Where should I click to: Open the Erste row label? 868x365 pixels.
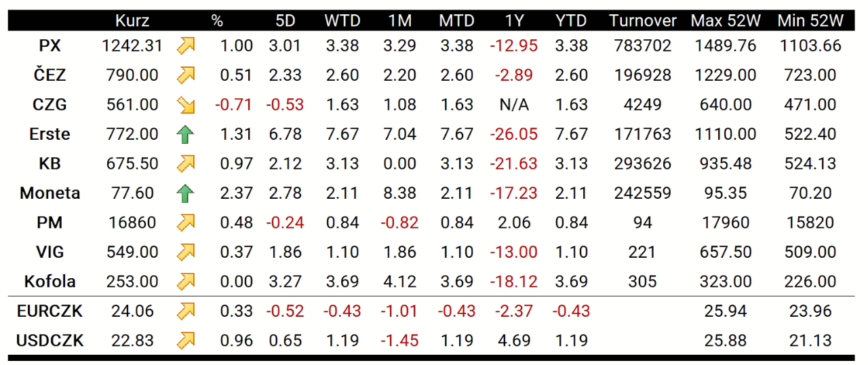(x=50, y=134)
